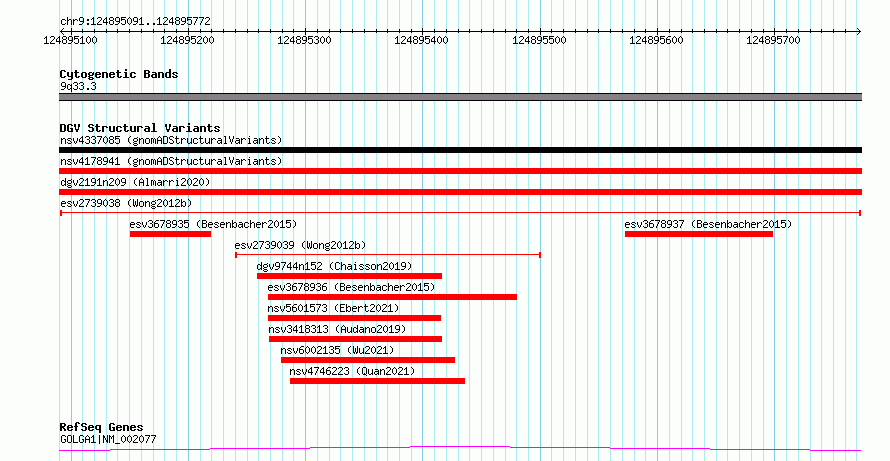Image resolution: width=890 pixels, height=461 pixels.
Task: Select the nsv5601573 Ebert2021 red bar
Action: coord(354,318)
